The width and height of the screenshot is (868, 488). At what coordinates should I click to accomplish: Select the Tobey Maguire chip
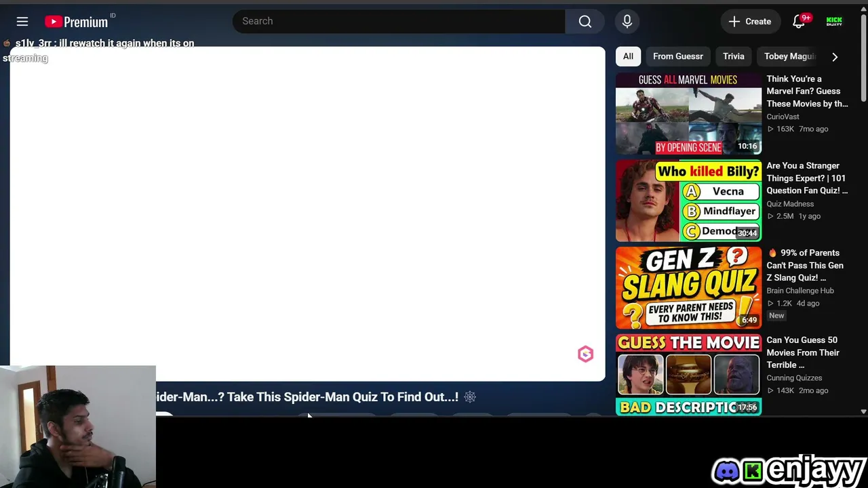point(789,56)
